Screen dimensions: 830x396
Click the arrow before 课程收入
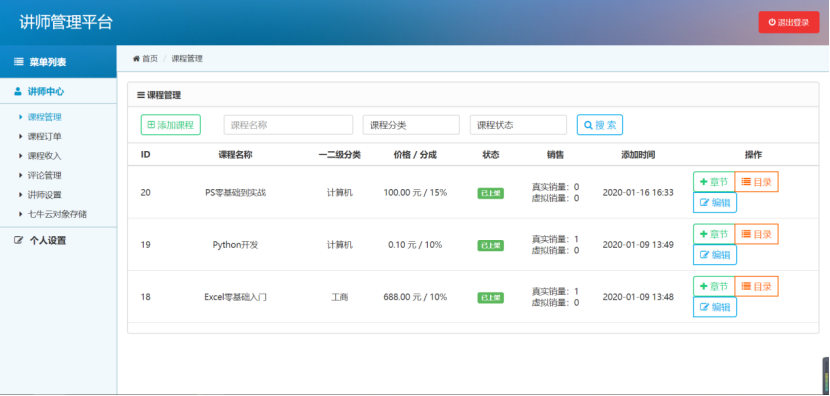[x=21, y=156]
